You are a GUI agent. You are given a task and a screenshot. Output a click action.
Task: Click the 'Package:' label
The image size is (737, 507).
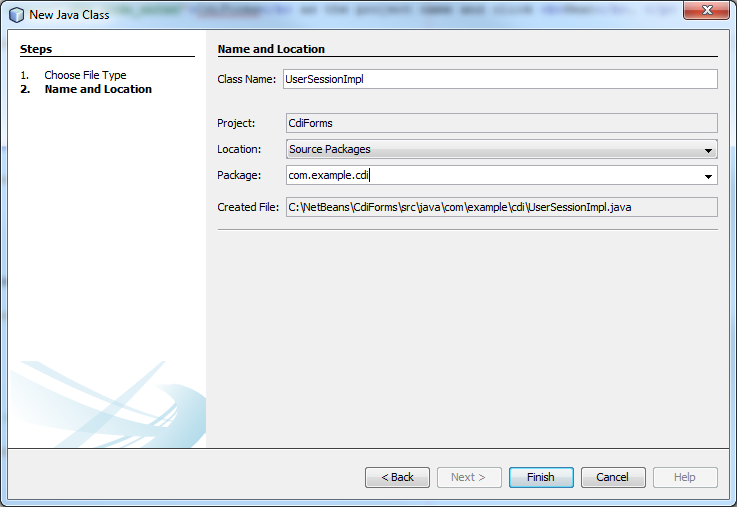pos(239,175)
